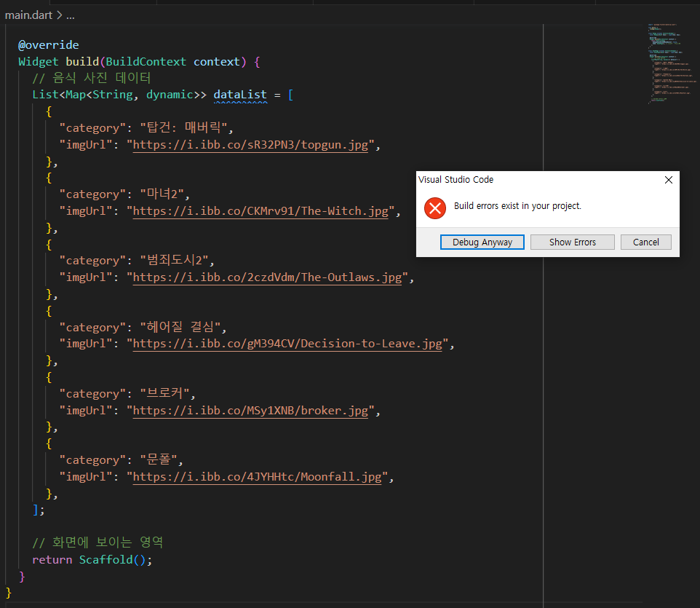Image resolution: width=700 pixels, height=608 pixels.
Task: Open the broker.jpg image URL
Action: pos(250,411)
